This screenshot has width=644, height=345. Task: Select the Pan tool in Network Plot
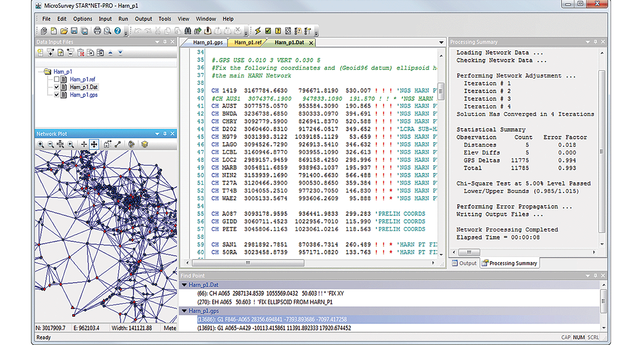[x=94, y=144]
